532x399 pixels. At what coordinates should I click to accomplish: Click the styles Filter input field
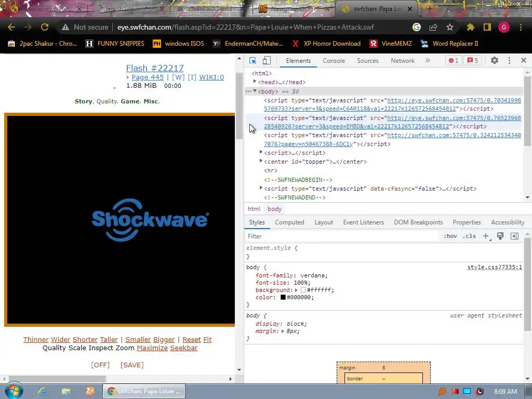pyautogui.click(x=342, y=236)
